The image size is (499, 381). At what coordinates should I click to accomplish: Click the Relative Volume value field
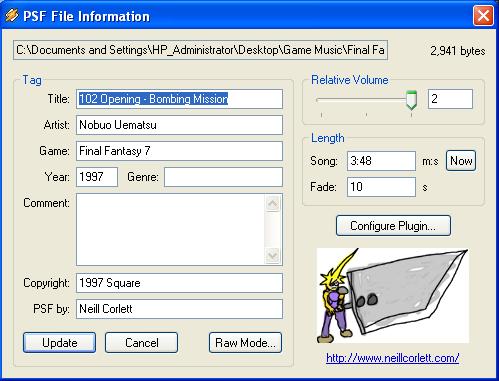click(450, 99)
